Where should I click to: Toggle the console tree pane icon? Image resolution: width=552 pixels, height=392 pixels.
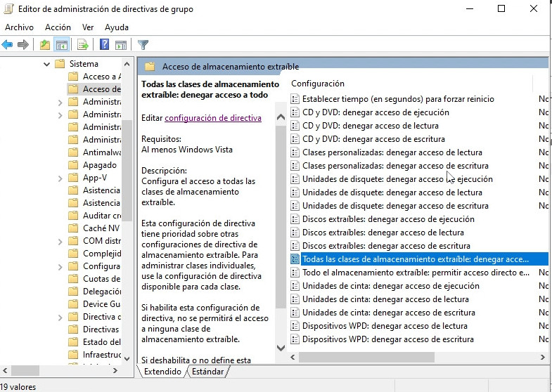(x=62, y=45)
